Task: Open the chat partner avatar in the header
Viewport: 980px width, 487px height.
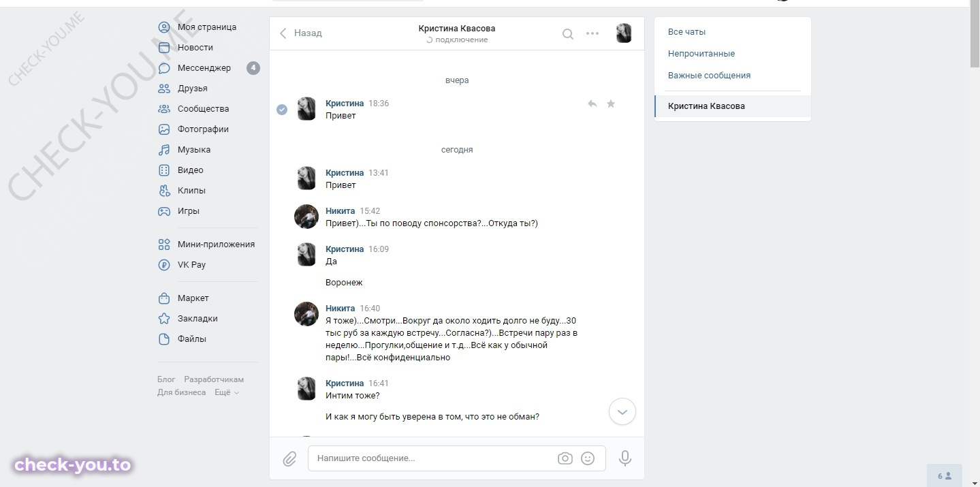Action: [624, 33]
